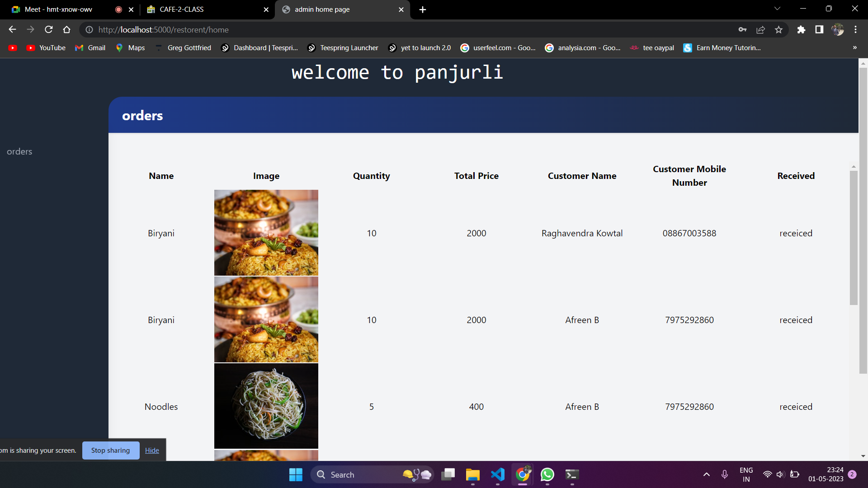
Task: Switch ENG IN language input indicator
Action: (x=746, y=474)
